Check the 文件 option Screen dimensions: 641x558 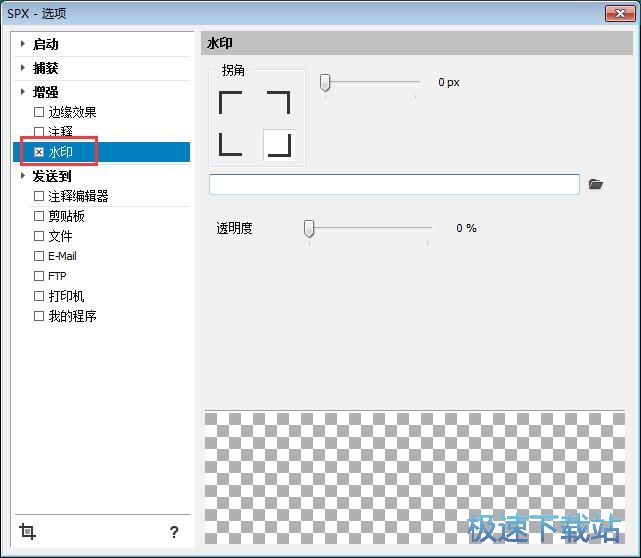tap(39, 236)
